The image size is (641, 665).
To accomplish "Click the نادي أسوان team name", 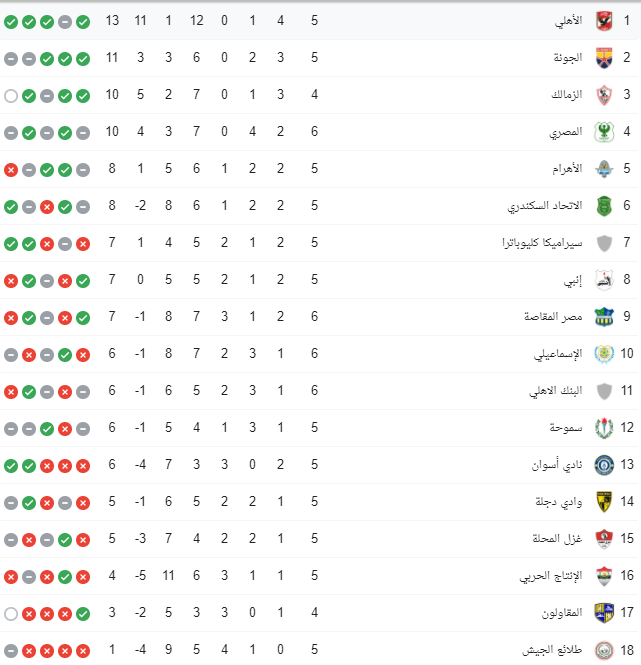I will point(557,465).
